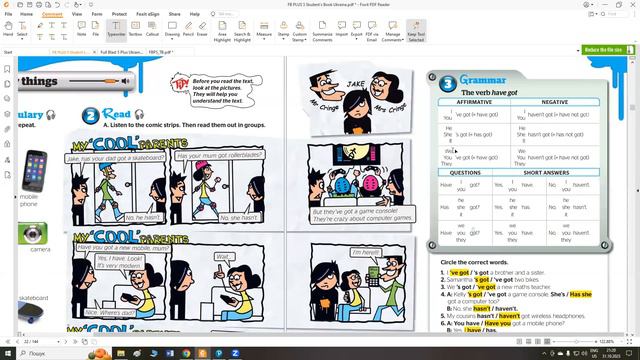Click the Undo button in quick access toolbar
The width and height of the screenshot is (640, 360).
coord(58,4)
